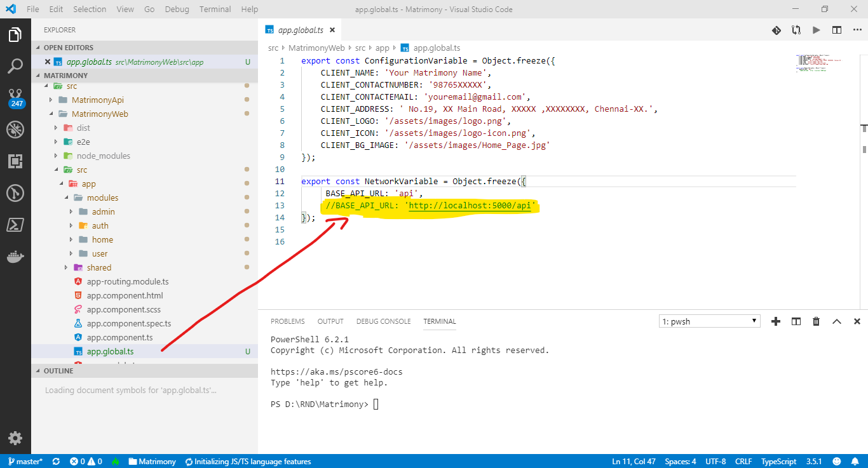Open Source Control view with 247 badge
The width and height of the screenshot is (868, 468).
point(15,98)
